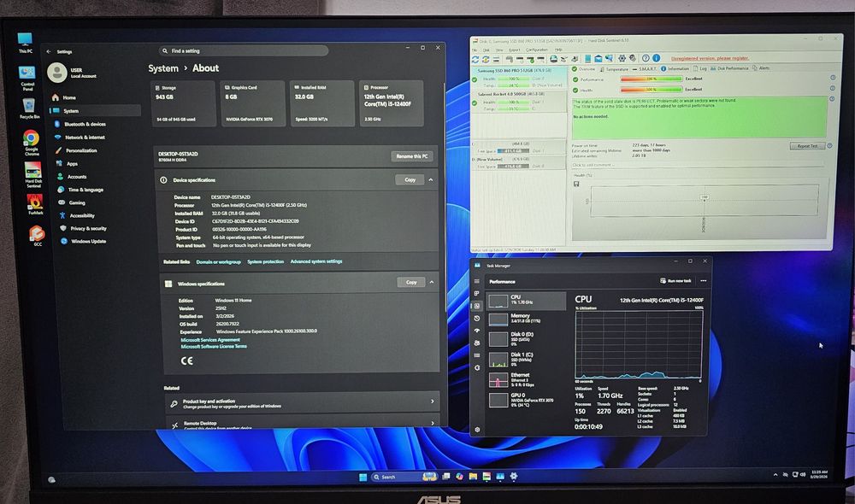Switch to Disk Performance tab

729,68
